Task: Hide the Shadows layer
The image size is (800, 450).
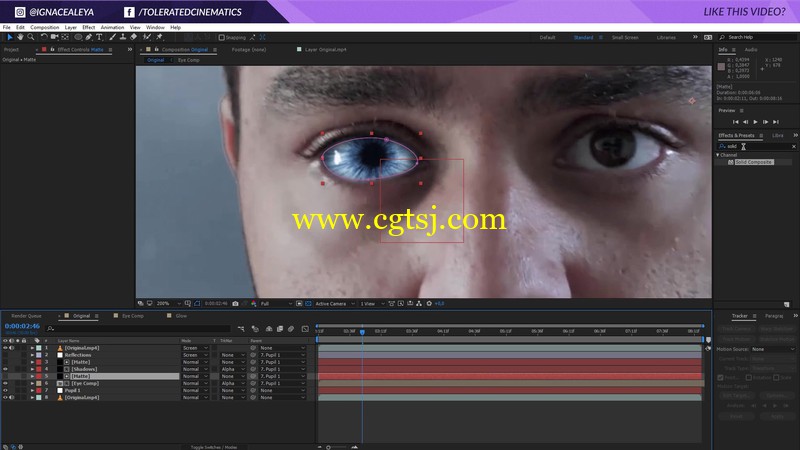Action: pos(5,369)
